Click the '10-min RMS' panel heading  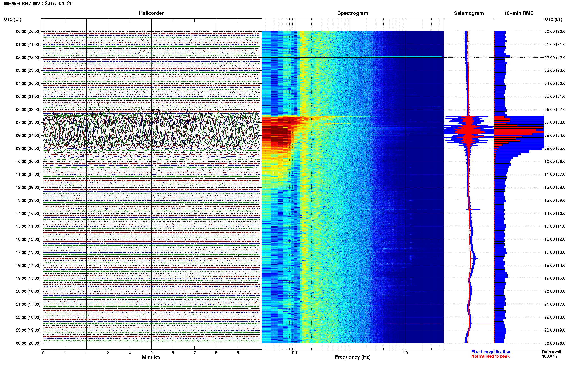(519, 13)
